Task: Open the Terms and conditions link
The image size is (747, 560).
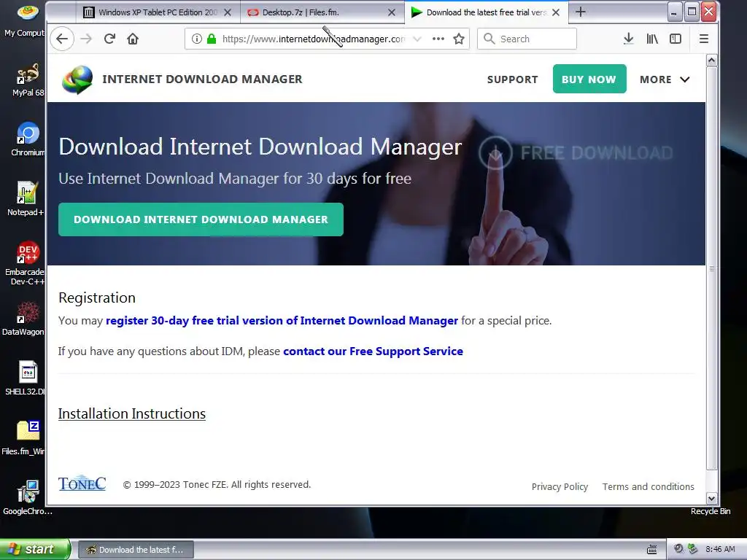Action: [x=649, y=486]
